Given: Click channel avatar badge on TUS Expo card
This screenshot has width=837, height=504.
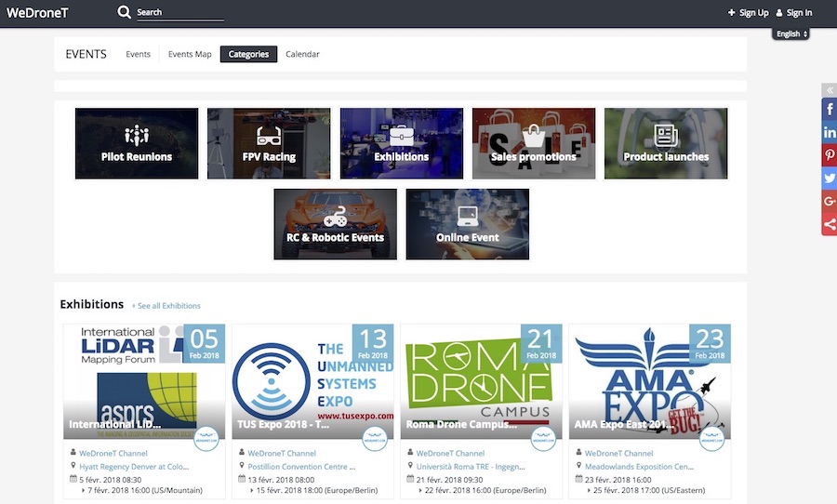Looking at the screenshot, I should [375, 439].
